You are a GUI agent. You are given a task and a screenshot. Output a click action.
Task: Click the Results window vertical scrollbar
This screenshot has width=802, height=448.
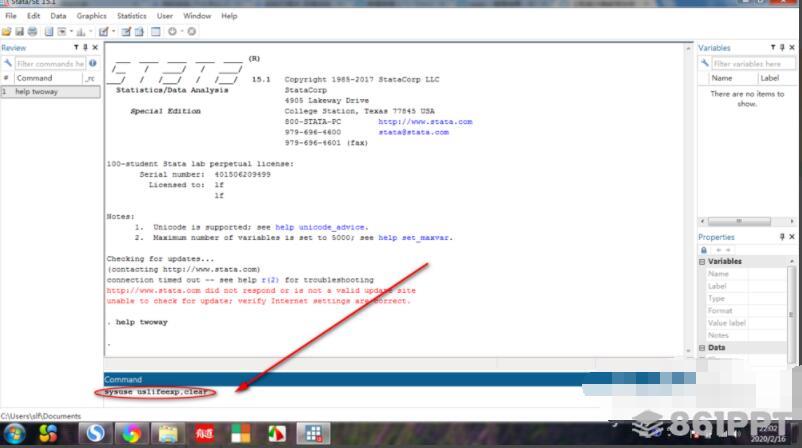click(x=688, y=199)
